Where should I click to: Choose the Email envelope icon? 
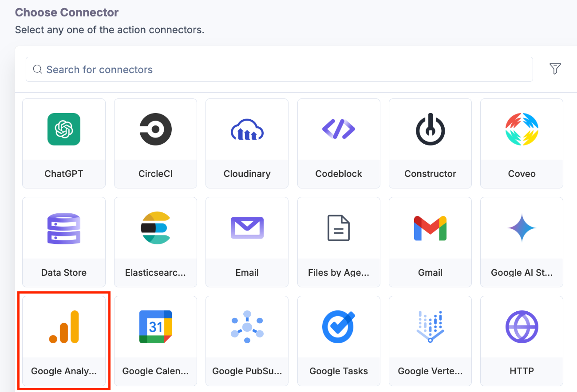click(247, 228)
